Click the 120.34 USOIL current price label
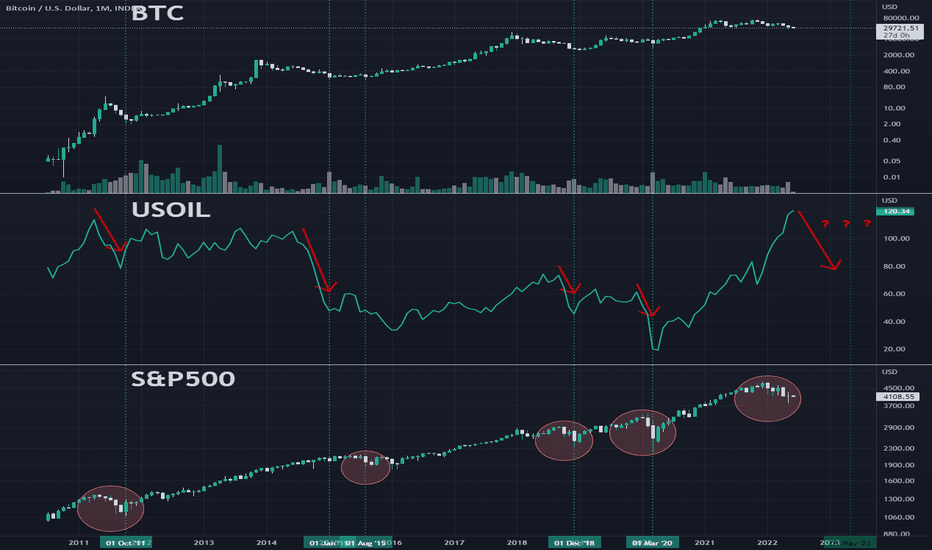The height and width of the screenshot is (550, 932). click(x=895, y=211)
